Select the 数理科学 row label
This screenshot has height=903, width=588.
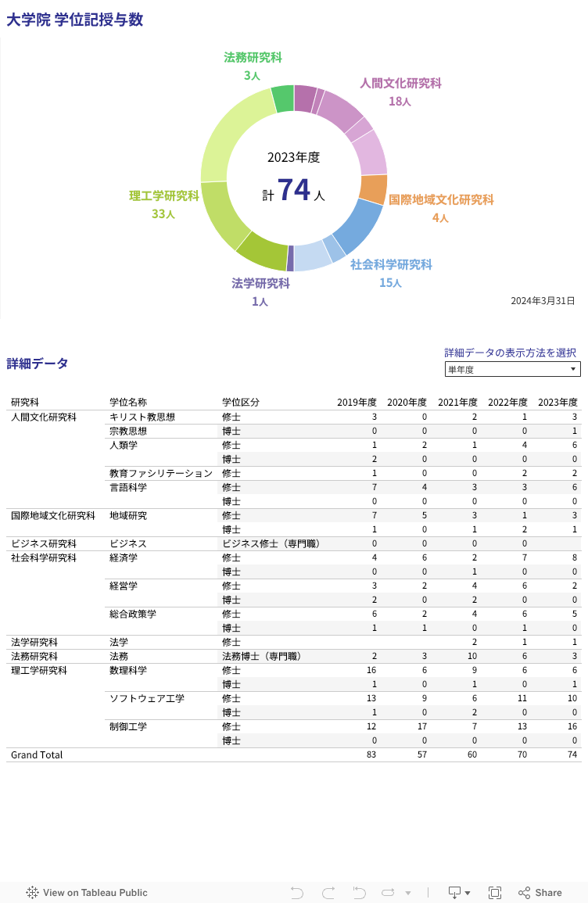click(x=128, y=670)
